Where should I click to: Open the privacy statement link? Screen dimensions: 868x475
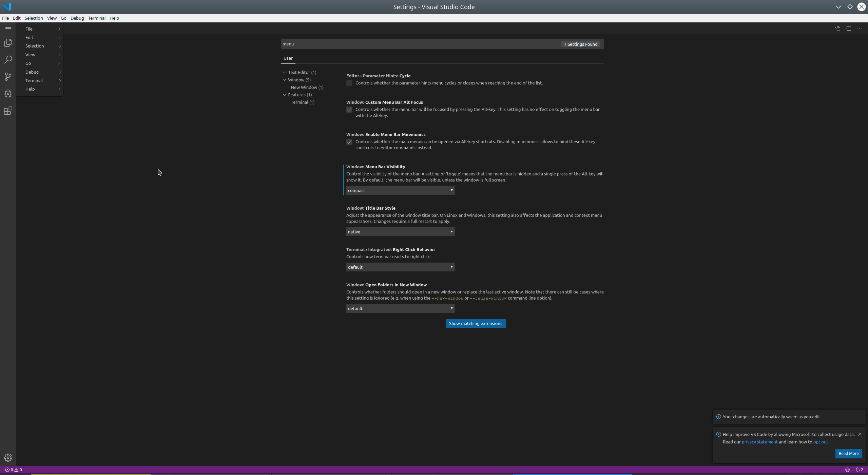(x=759, y=441)
